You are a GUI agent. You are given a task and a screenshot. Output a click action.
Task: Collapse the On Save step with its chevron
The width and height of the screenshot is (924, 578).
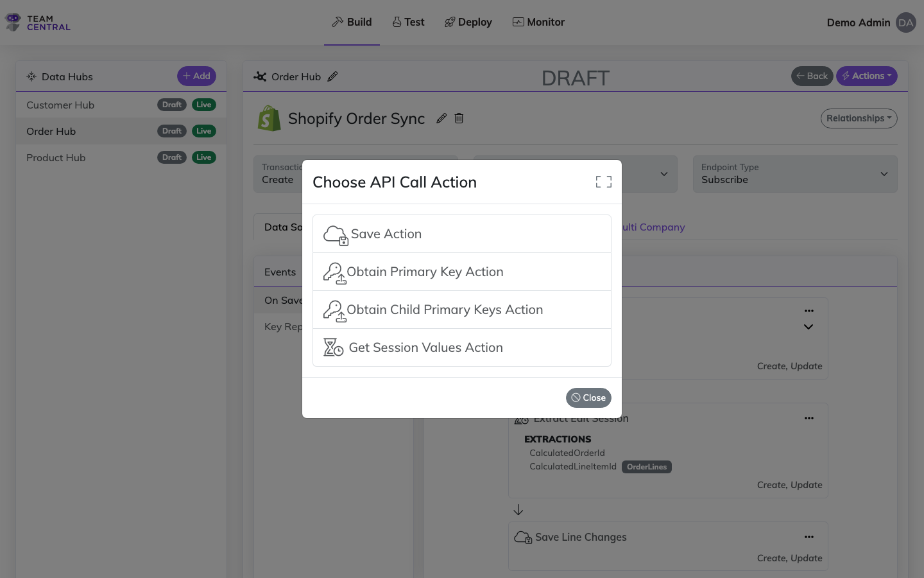(809, 326)
